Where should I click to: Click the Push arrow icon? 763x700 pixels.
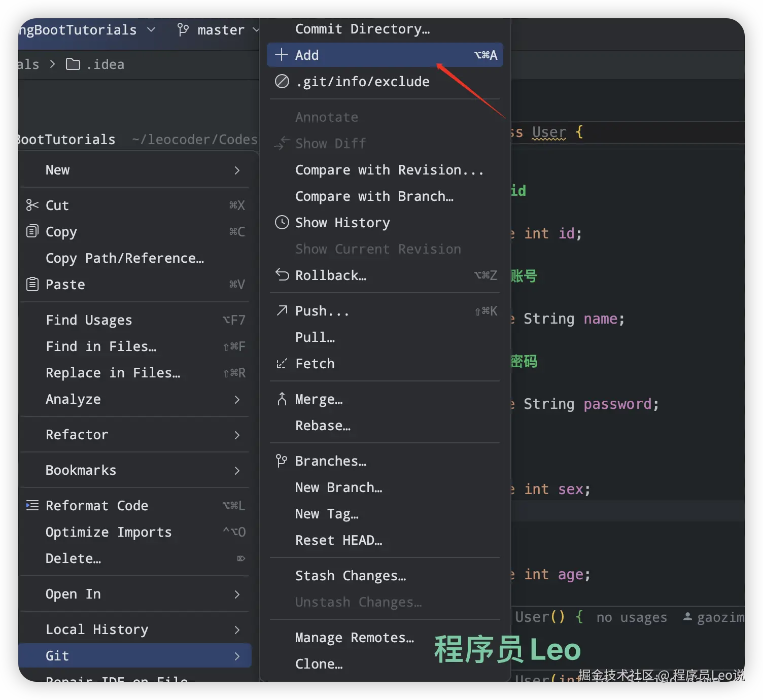[x=282, y=310]
